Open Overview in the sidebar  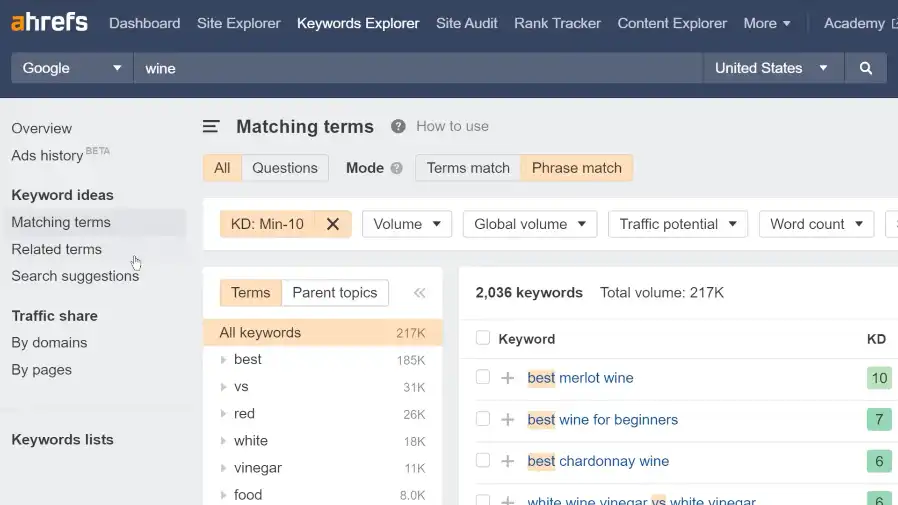click(x=42, y=128)
